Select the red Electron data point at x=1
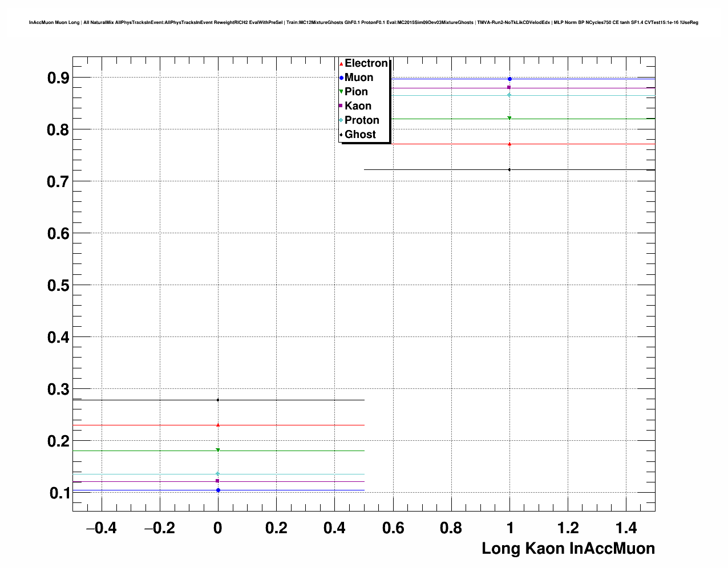This screenshot has height=568, width=728. tap(509, 144)
